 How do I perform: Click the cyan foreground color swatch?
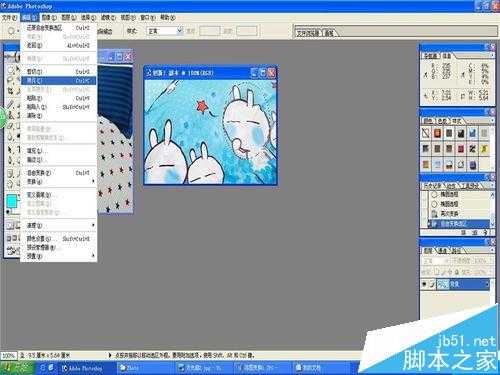coord(12,201)
